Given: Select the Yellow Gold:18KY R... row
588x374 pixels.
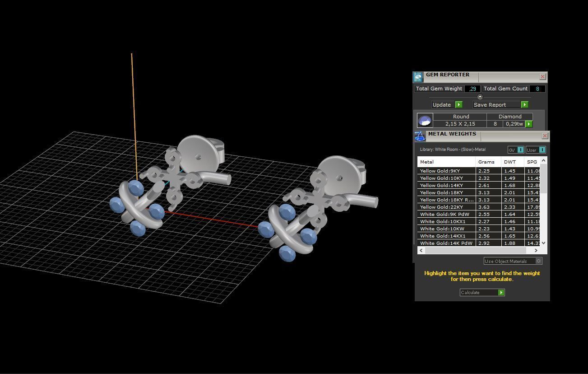Looking at the screenshot, I should (478, 200).
